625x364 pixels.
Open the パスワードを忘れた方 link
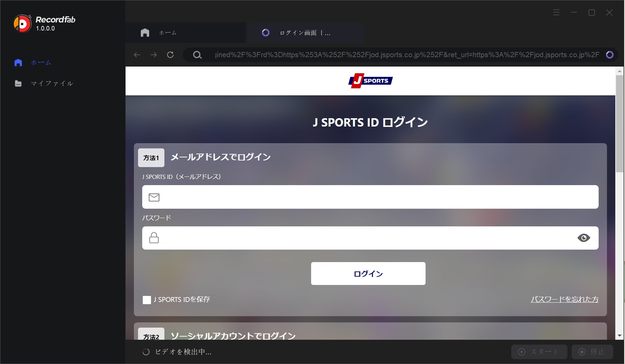[x=565, y=299]
